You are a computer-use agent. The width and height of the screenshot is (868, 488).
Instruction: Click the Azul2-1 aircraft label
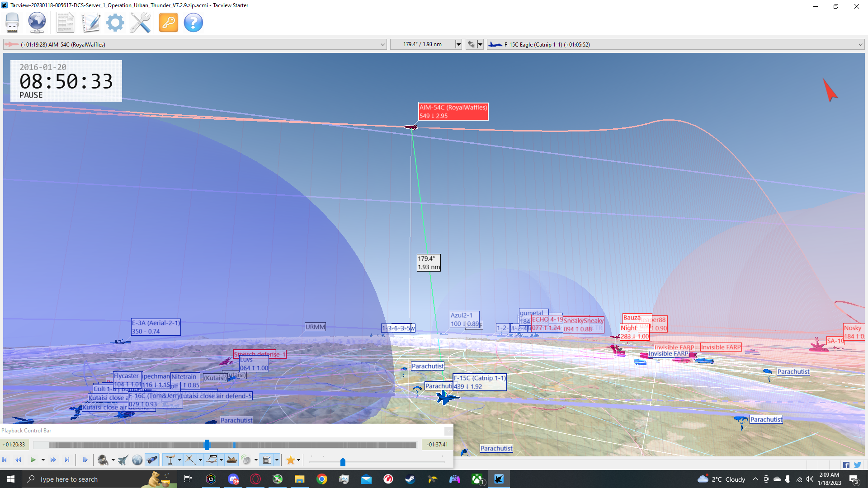point(464,319)
